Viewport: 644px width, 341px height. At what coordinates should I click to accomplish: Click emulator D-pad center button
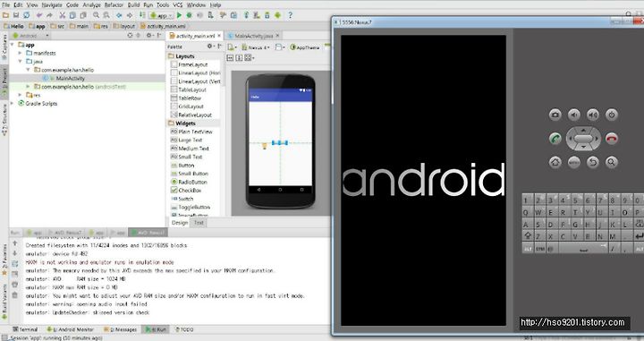tap(583, 139)
